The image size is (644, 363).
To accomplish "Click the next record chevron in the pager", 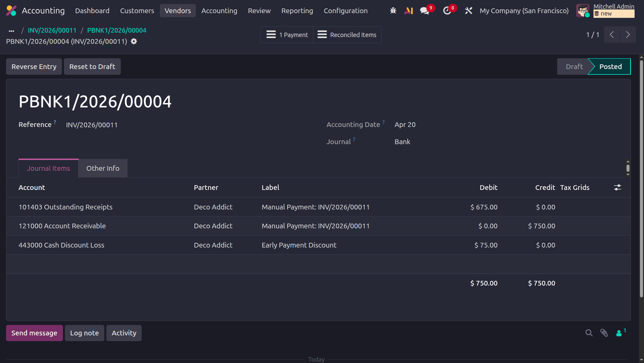I will 628,34.
